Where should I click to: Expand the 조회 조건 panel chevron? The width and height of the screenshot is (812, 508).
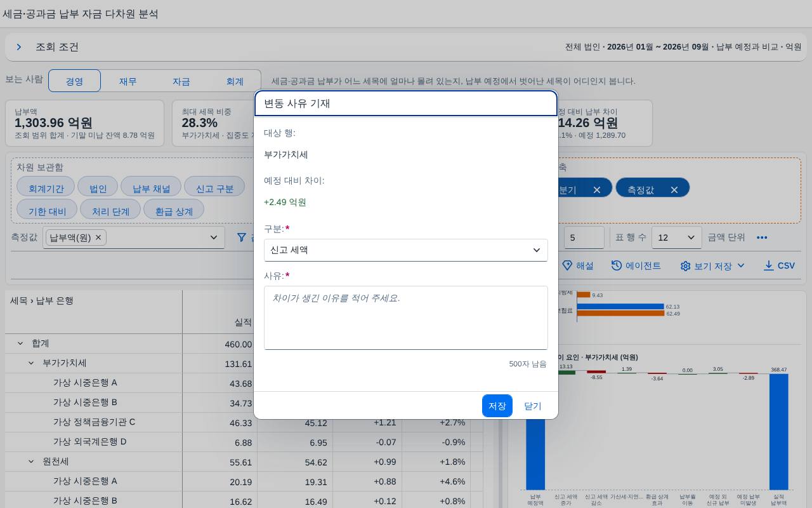click(x=19, y=47)
